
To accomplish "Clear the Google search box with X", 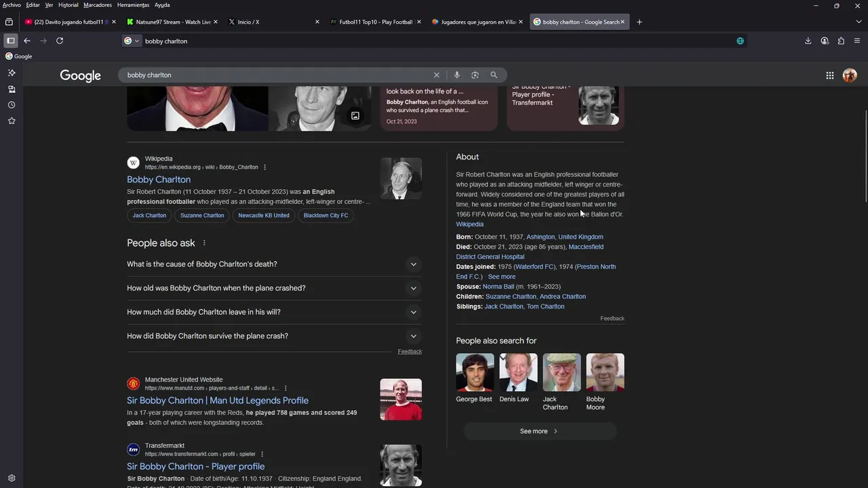I will pos(437,75).
